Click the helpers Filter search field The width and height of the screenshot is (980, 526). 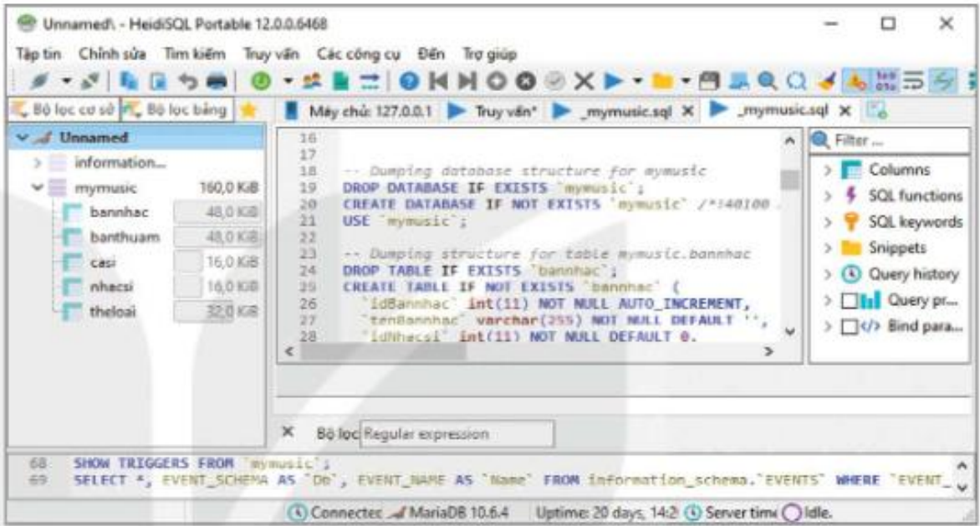point(890,140)
